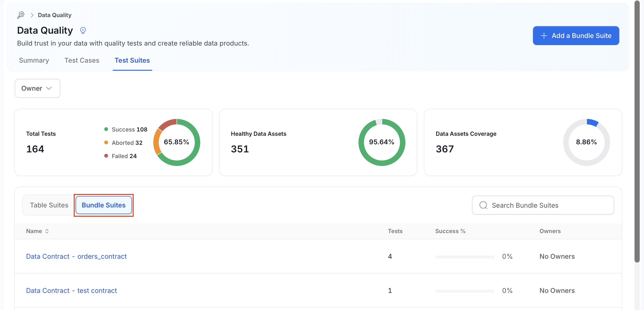The height and width of the screenshot is (310, 644).
Task: Click the Name column sort arrows
Action: [47, 231]
